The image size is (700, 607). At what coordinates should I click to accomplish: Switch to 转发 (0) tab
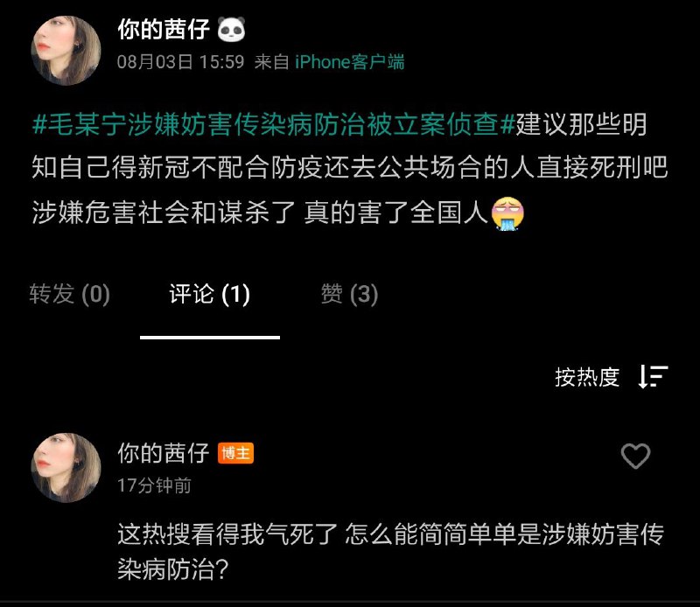[x=70, y=294]
